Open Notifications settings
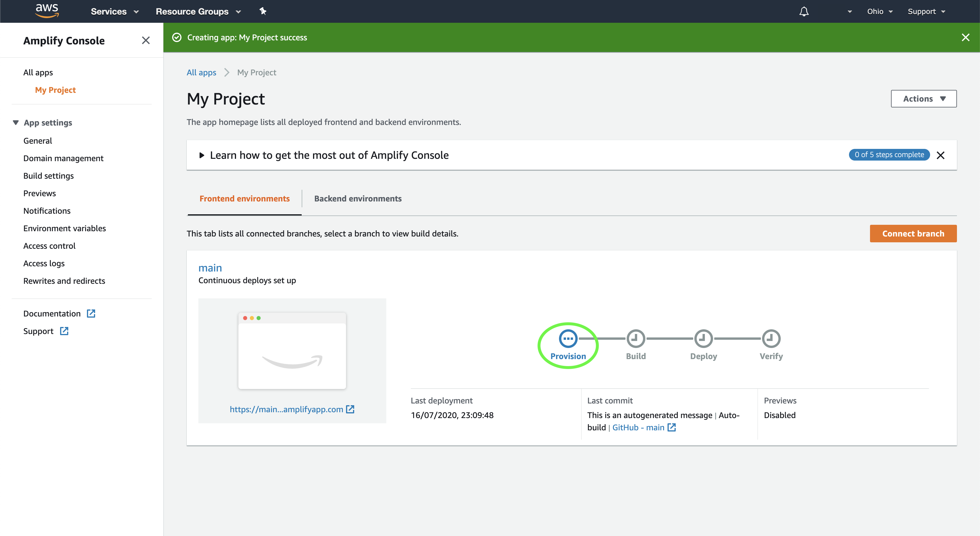The height and width of the screenshot is (536, 980). point(47,210)
